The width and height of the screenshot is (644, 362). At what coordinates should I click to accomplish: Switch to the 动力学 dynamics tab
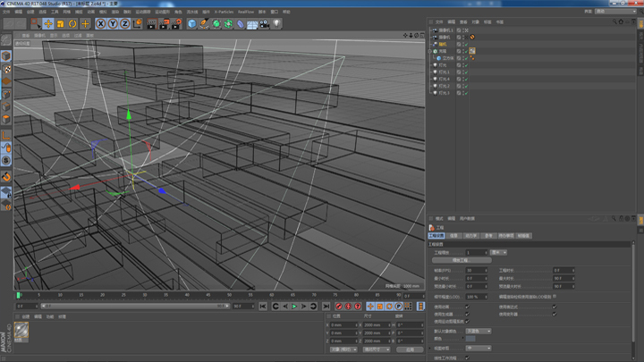pyautogui.click(x=470, y=236)
